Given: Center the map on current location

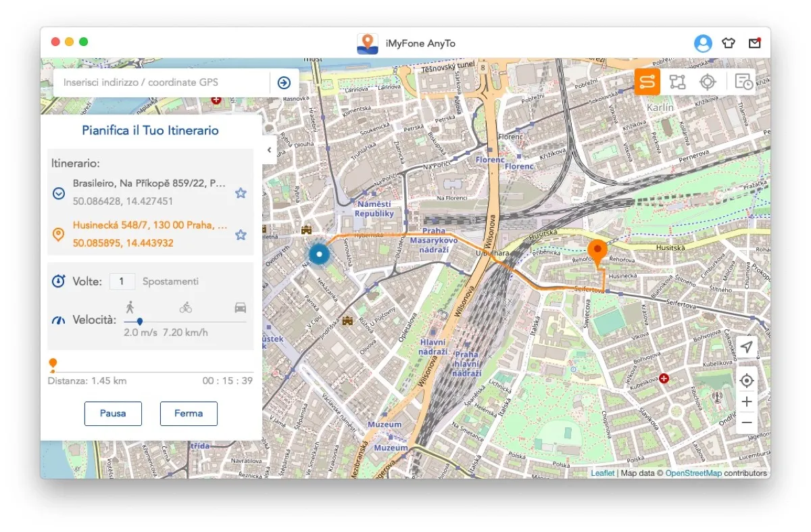Looking at the screenshot, I should [746, 381].
